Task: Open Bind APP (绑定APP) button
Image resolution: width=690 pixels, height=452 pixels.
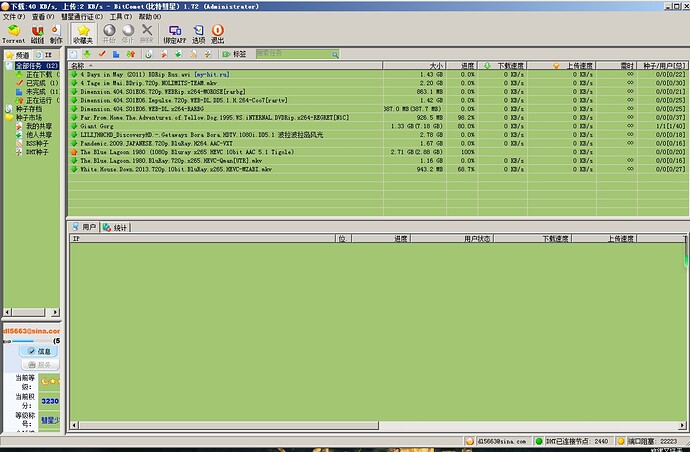Action: point(175,34)
